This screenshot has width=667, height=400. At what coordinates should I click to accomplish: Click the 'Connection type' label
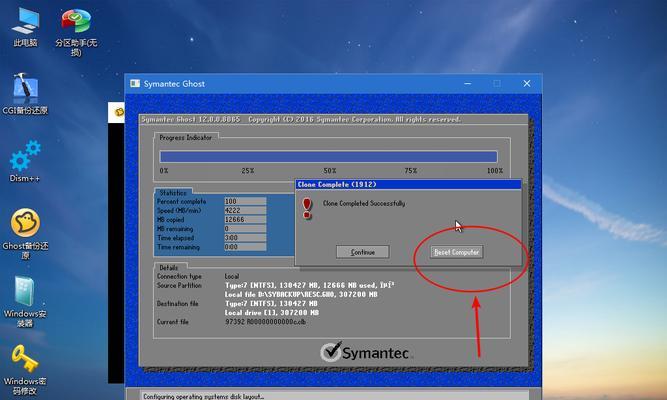click(x=179, y=276)
